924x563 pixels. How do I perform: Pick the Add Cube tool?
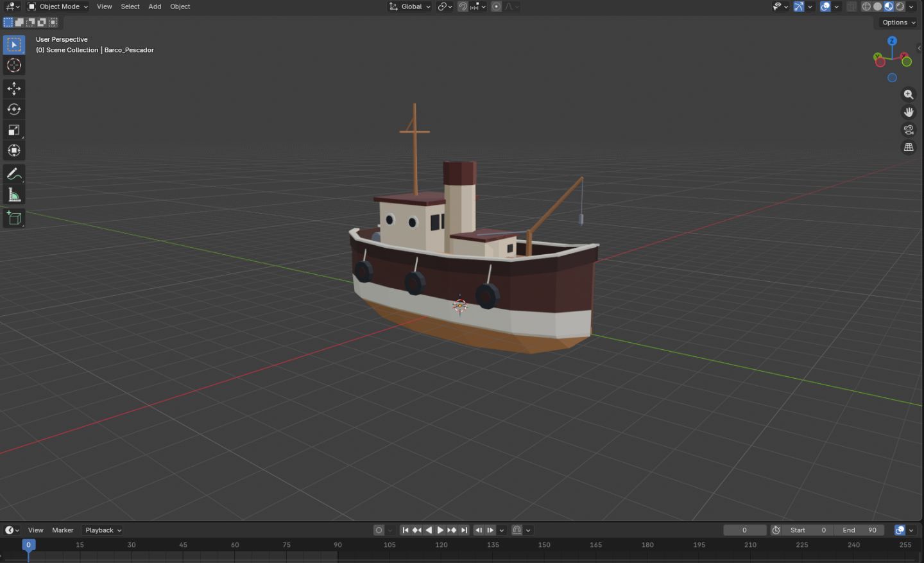coord(14,218)
